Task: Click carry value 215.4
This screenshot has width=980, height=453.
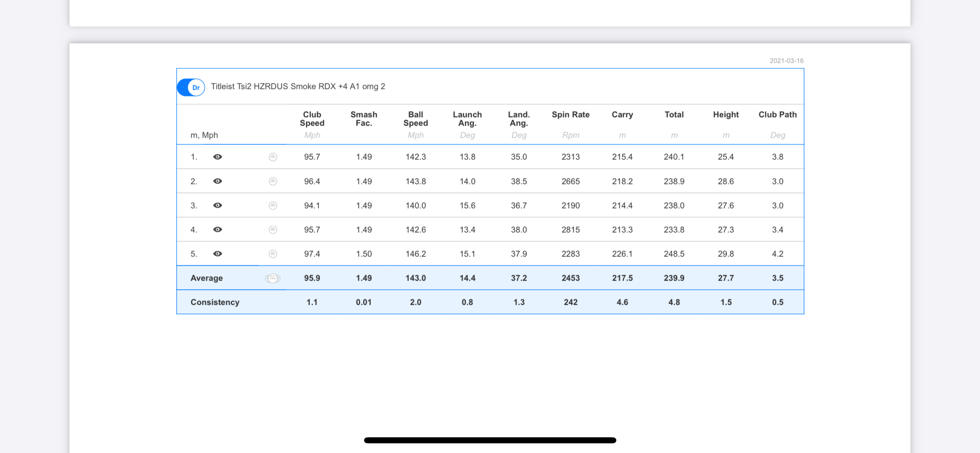Action: tap(622, 157)
